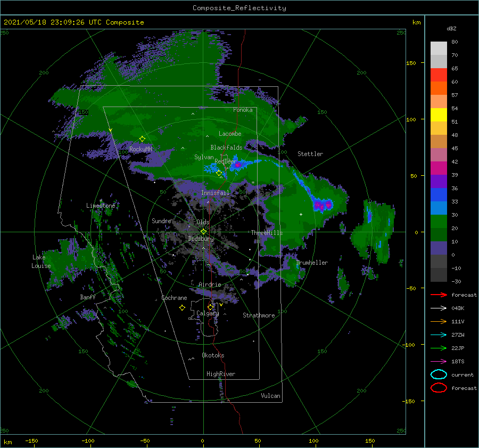Viewport: 479px width, 448px height.
Task: Click the Olds town label
Action: point(203,222)
